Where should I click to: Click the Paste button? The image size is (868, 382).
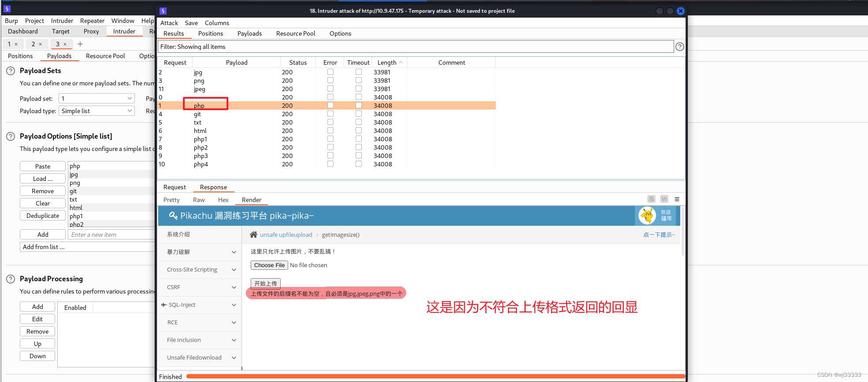click(43, 166)
